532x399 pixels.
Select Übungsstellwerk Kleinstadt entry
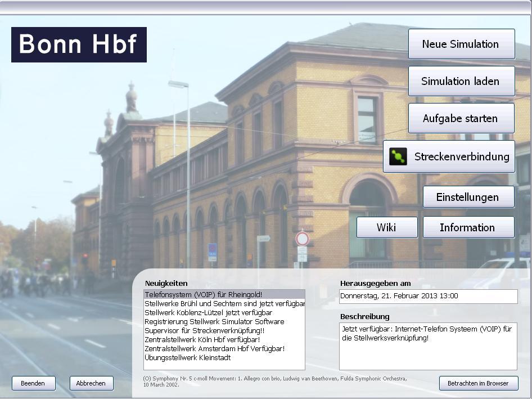(x=224, y=357)
